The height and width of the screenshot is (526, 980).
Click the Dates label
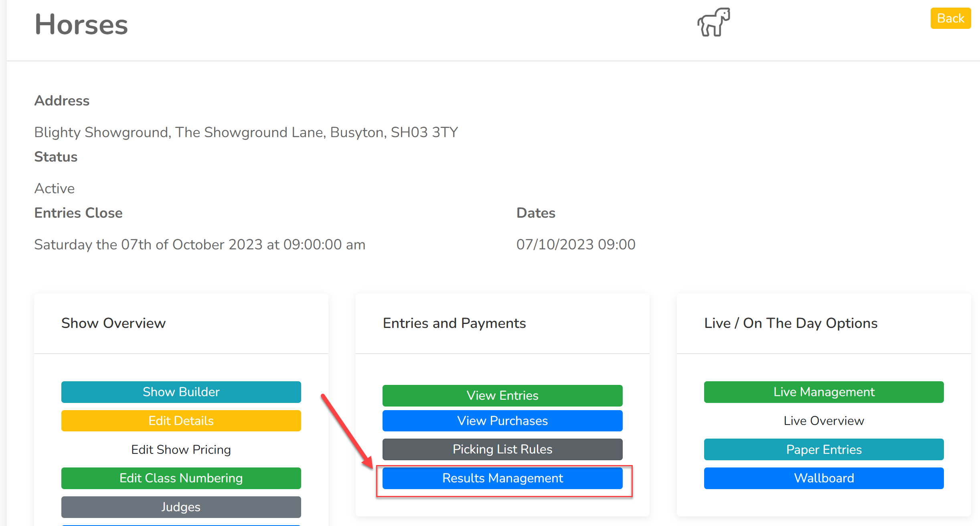tap(536, 213)
